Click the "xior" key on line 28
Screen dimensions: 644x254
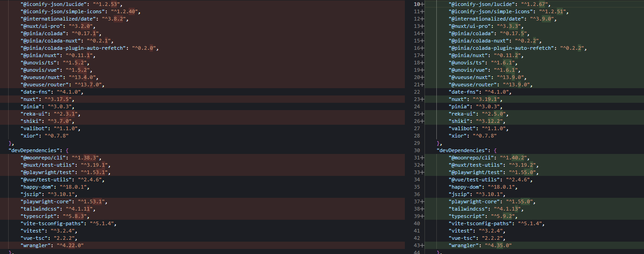[458, 136]
